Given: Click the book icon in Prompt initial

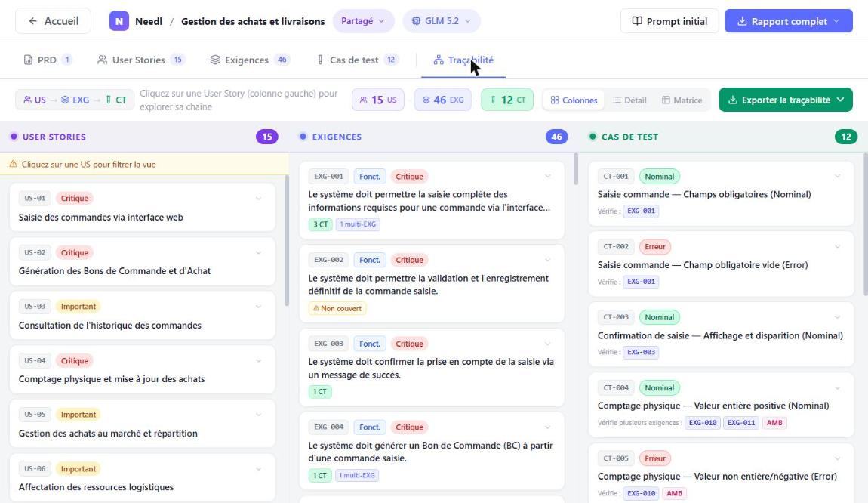Looking at the screenshot, I should (x=637, y=21).
